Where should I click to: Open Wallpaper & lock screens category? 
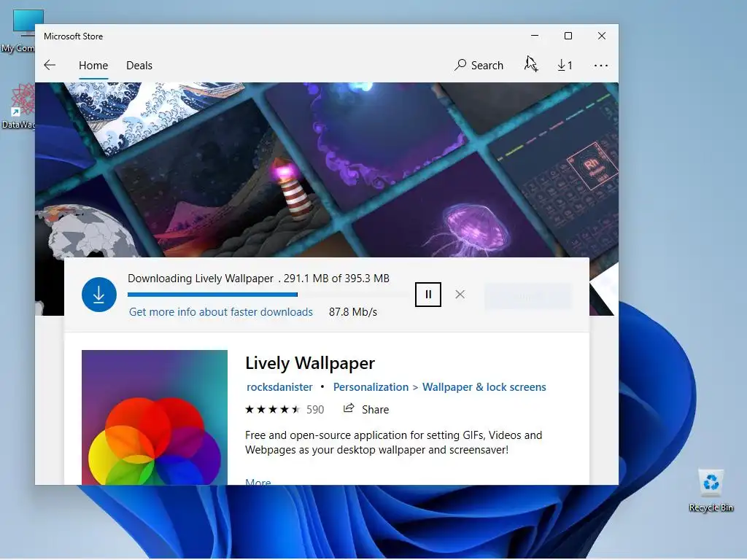coord(484,387)
